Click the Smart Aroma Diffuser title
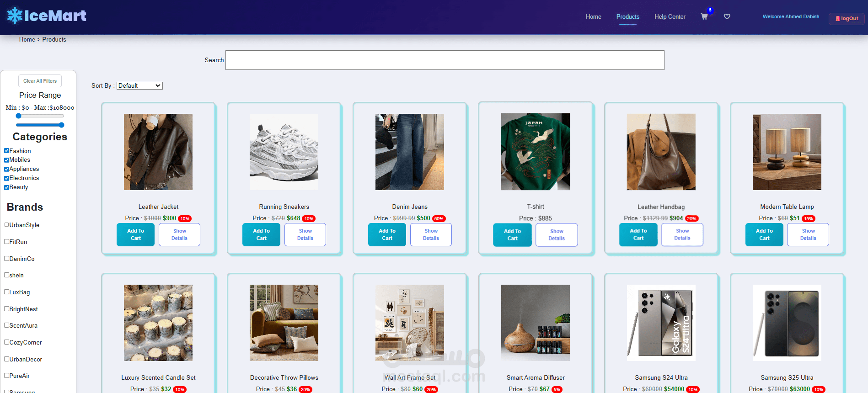This screenshot has width=868, height=393. pyautogui.click(x=536, y=377)
